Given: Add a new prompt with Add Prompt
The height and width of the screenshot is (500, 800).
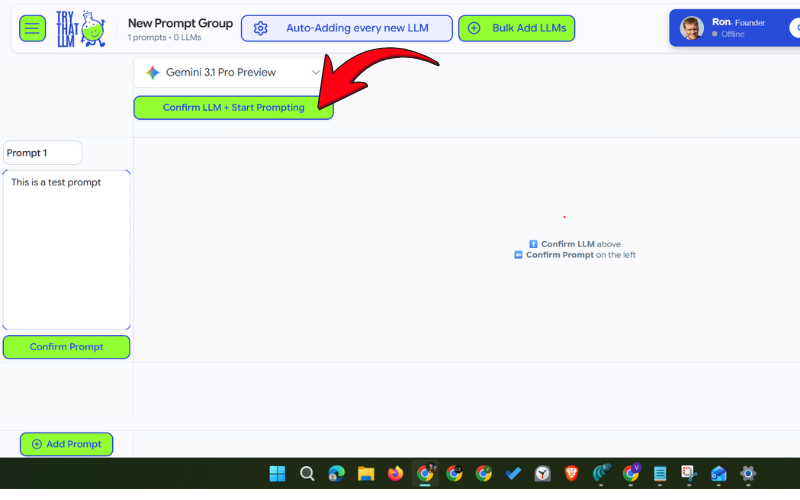Looking at the screenshot, I should coord(67,444).
